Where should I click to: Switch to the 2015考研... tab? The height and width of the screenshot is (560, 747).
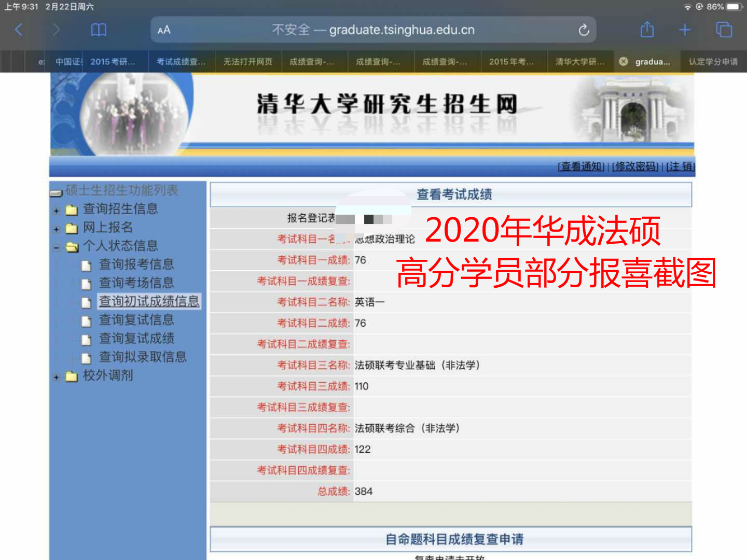coord(116,62)
